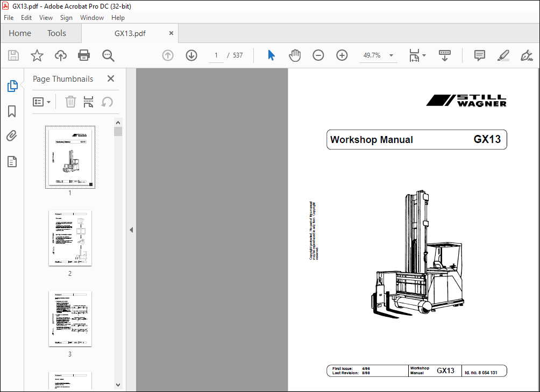Click the Fit Width page icon
Image resolution: width=540 pixels, height=392 pixels.
414,55
